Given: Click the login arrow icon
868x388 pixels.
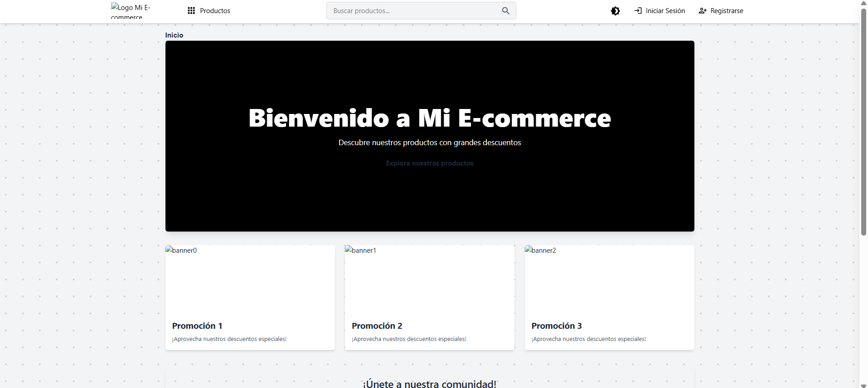Looking at the screenshot, I should (638, 11).
